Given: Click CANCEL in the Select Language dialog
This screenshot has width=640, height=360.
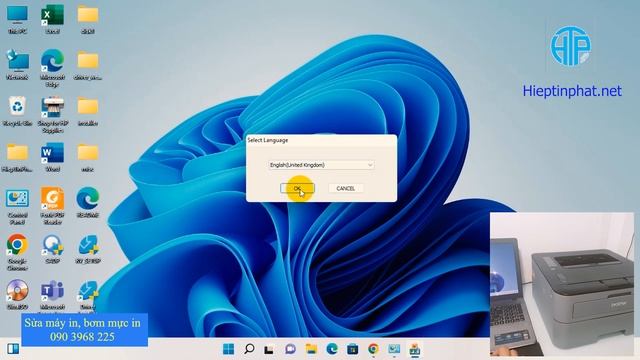Looking at the screenshot, I should click(x=345, y=188).
